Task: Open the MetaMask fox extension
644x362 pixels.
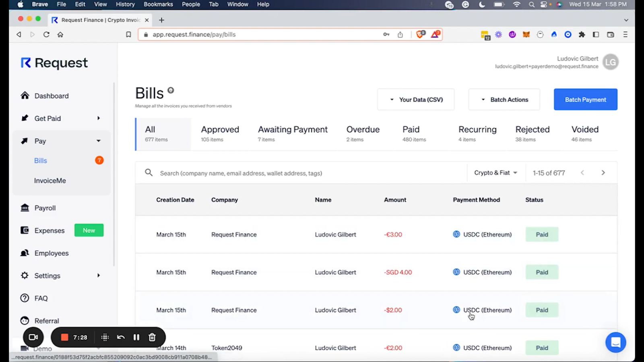Action: click(x=526, y=35)
